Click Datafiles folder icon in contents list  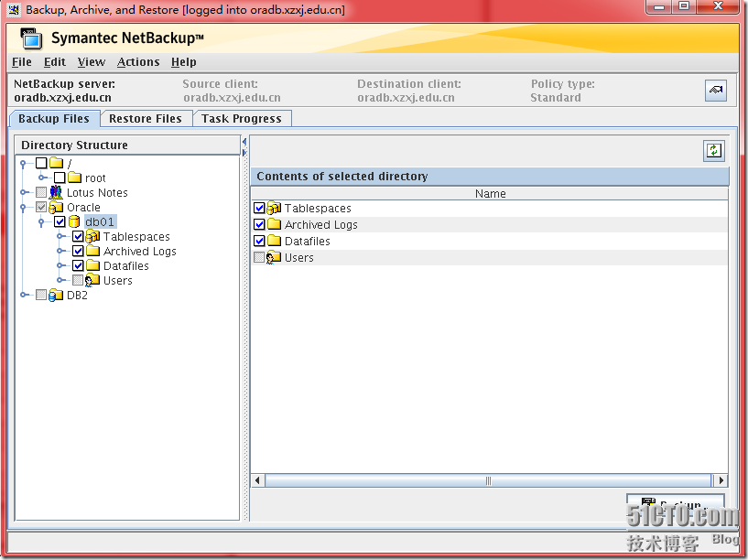pyautogui.click(x=275, y=241)
